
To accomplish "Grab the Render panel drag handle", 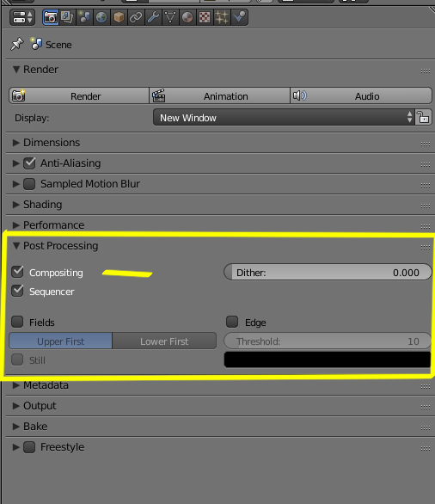I will (x=426, y=71).
